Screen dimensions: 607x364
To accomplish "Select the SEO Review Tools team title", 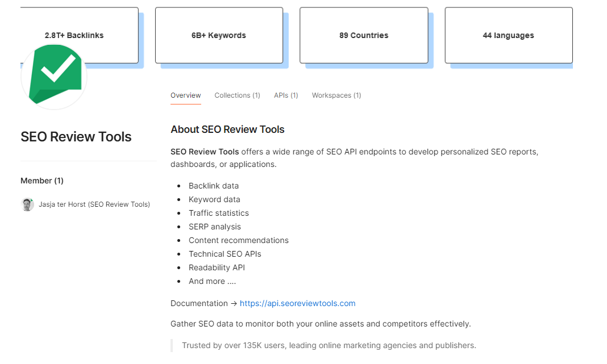I will (x=76, y=136).
